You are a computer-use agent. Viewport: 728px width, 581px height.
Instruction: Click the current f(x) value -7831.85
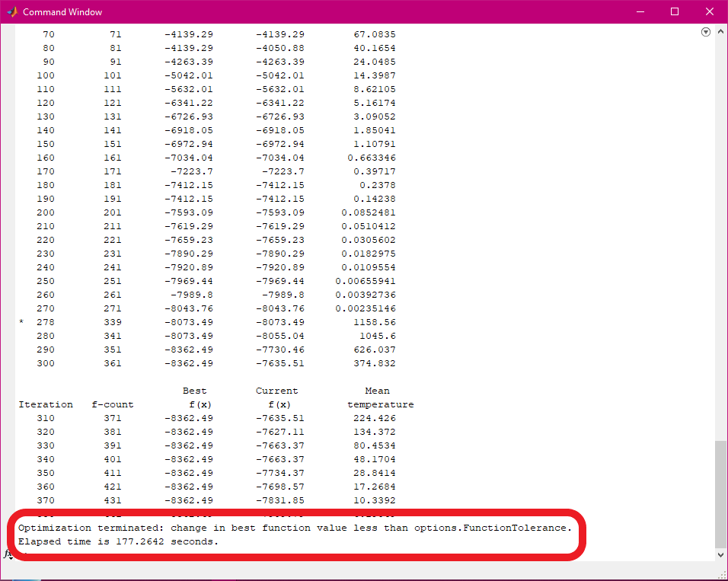pos(280,500)
